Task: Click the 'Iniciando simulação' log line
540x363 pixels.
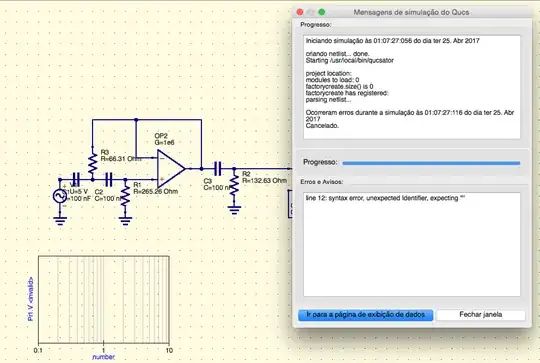Action: (393, 41)
